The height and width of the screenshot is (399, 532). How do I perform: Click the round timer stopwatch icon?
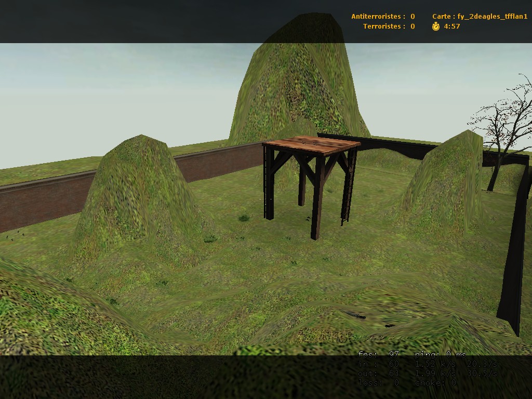[x=436, y=26]
